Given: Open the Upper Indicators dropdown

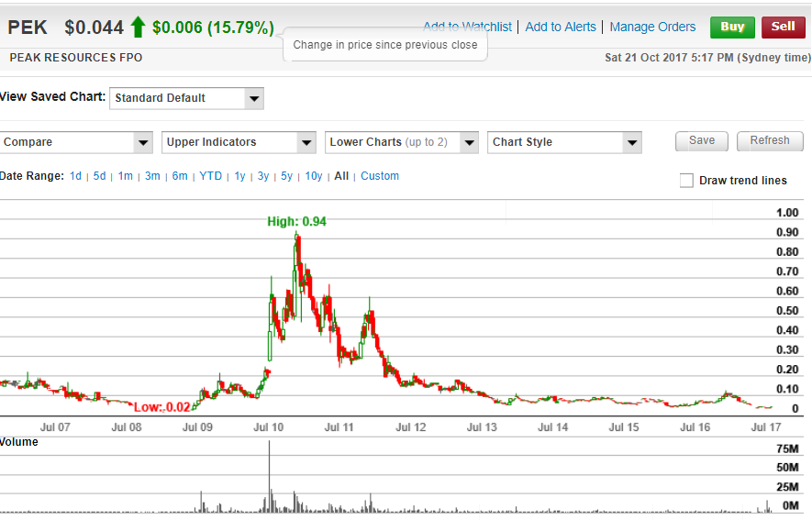Looking at the screenshot, I should pos(239,142).
